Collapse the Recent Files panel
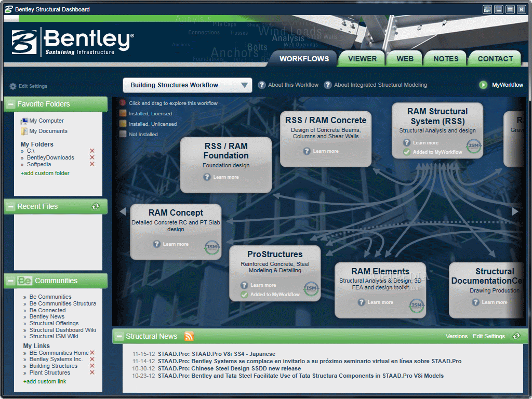 click(x=10, y=206)
